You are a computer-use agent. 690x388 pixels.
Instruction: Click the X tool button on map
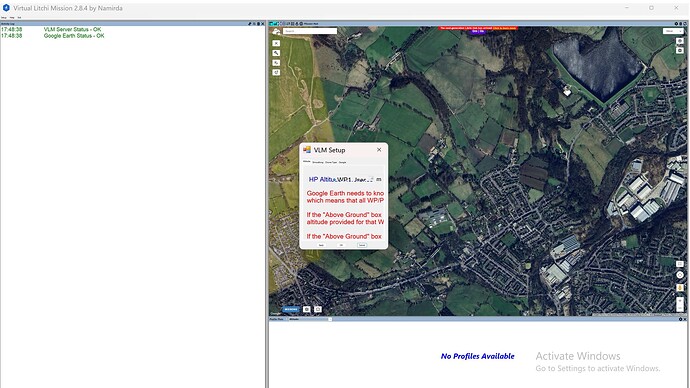pos(276,43)
